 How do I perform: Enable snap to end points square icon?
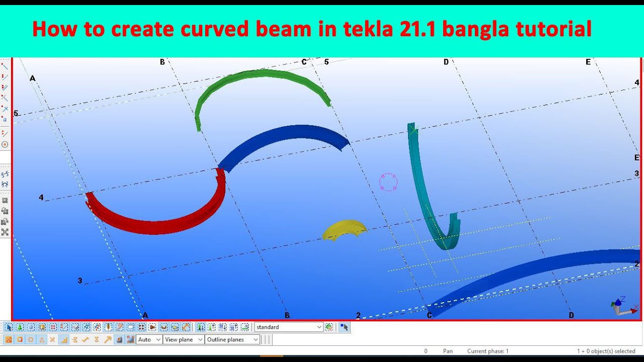(19, 339)
